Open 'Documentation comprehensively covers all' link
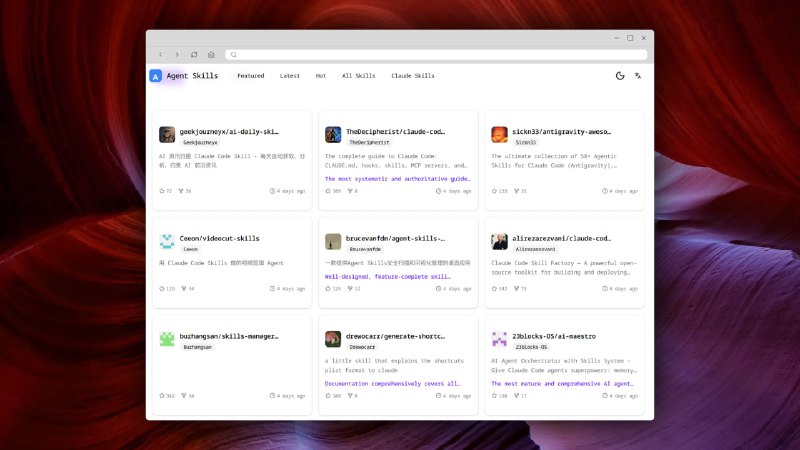Viewport: 800px width, 450px height. coord(392,384)
